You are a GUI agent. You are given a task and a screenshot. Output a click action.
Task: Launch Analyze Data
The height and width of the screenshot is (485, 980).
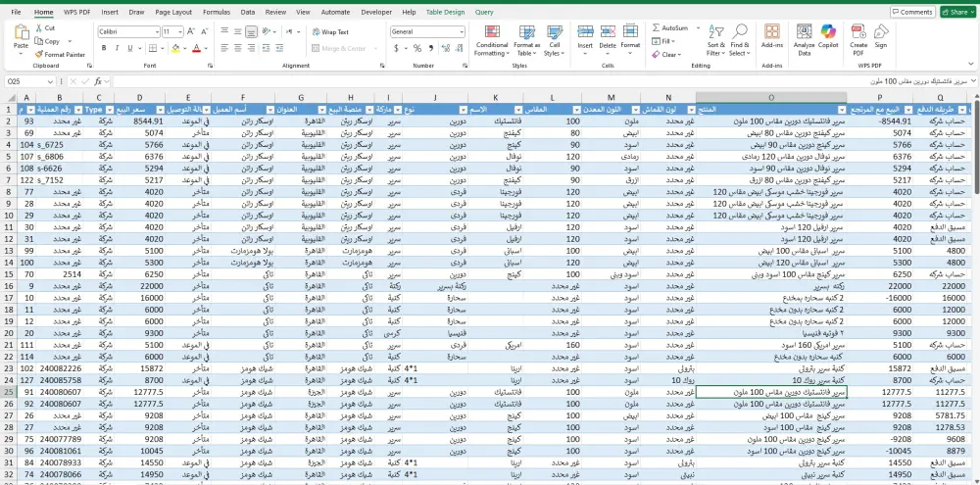(x=805, y=40)
